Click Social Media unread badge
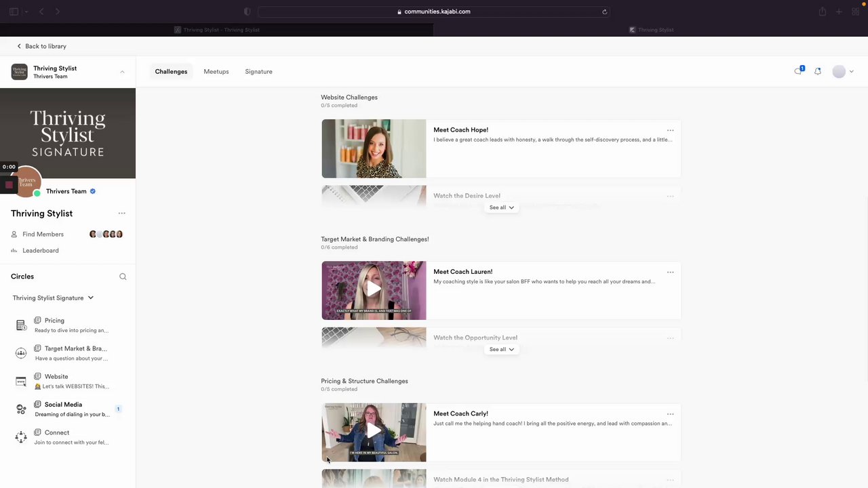 point(118,409)
